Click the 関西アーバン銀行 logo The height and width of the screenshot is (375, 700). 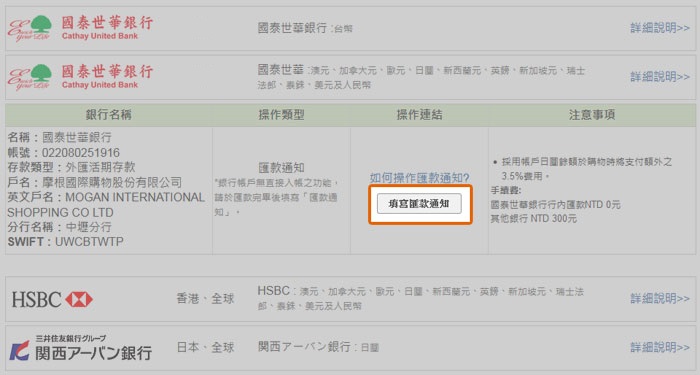click(80, 348)
